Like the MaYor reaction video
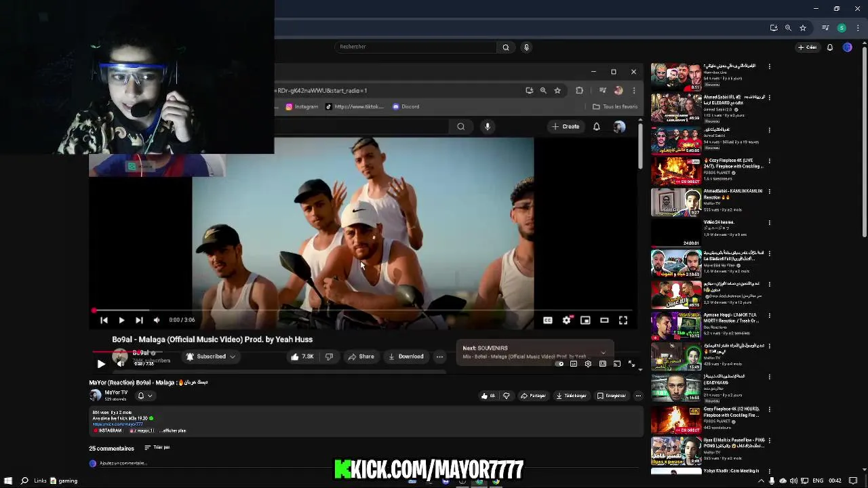 click(x=488, y=396)
